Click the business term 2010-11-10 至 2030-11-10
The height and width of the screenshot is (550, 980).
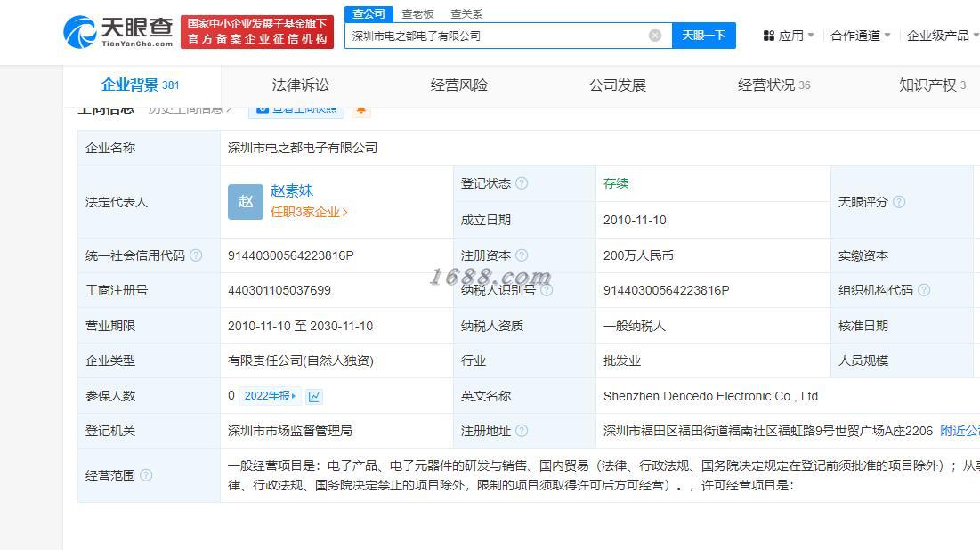pyautogui.click(x=301, y=326)
